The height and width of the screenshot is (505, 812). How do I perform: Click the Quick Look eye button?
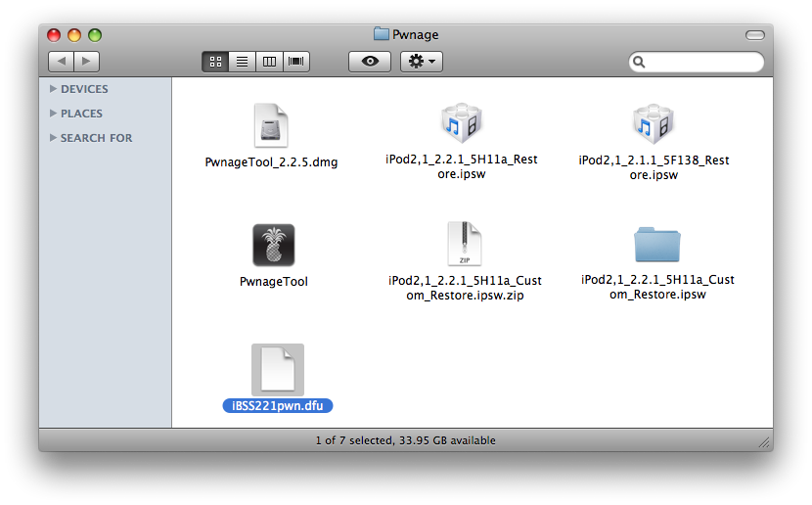(370, 62)
